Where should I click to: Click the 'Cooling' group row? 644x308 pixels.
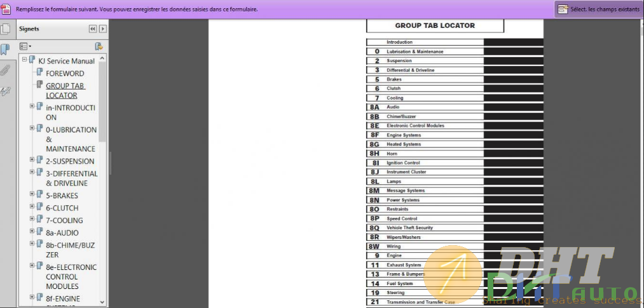pos(425,98)
